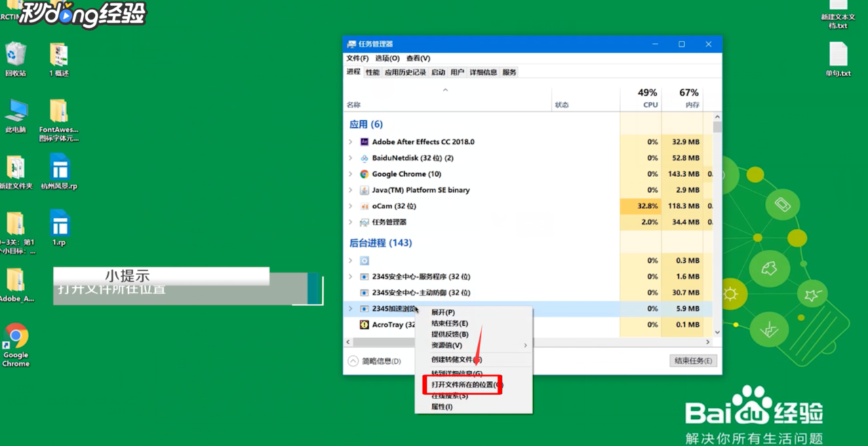Click the 2345安全中心-服务程序 process icon
Viewport: 868px width, 446px height.
[364, 277]
